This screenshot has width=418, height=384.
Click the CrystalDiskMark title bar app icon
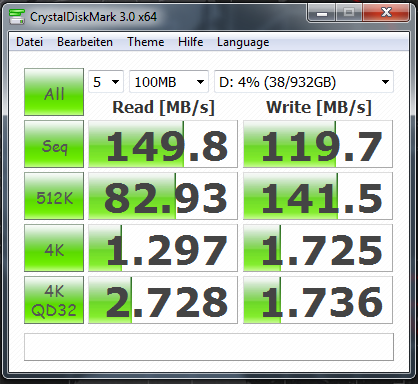pos(17,17)
